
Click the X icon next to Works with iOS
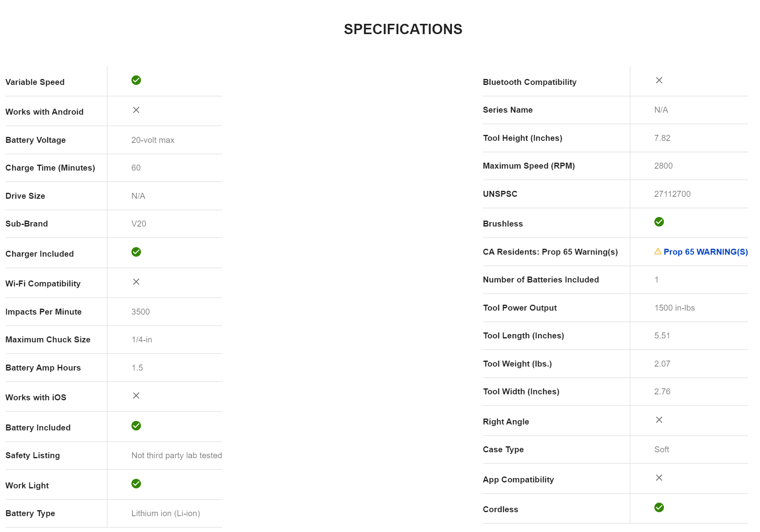click(x=136, y=396)
